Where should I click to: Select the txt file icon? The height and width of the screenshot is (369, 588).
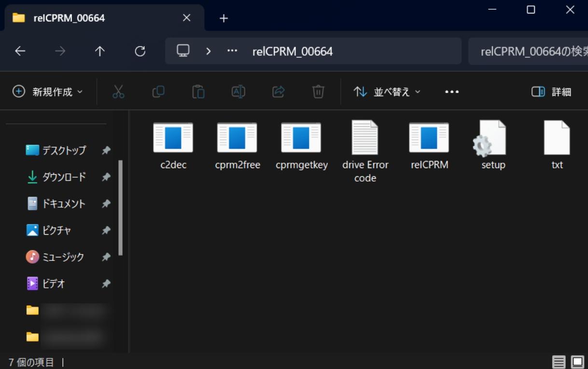point(557,138)
